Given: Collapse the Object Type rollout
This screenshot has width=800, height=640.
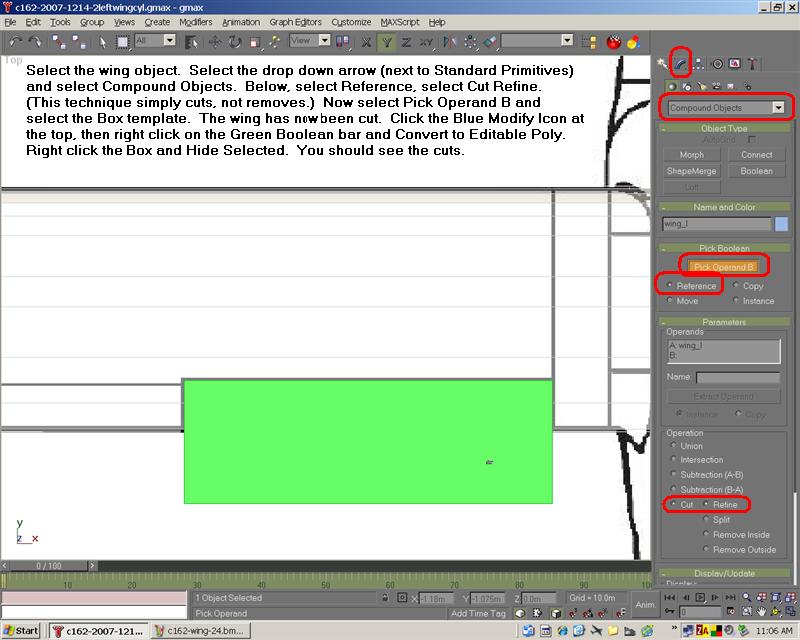Looking at the screenshot, I should point(724,128).
